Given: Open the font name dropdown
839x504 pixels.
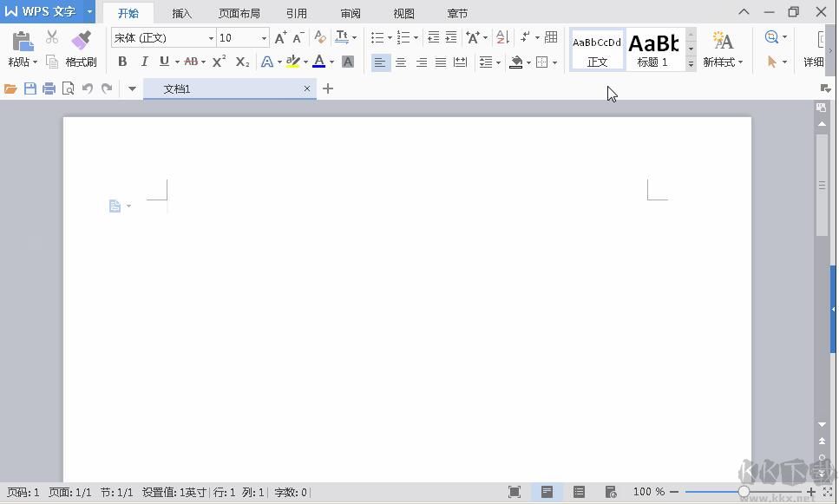Looking at the screenshot, I should pyautogui.click(x=212, y=37).
